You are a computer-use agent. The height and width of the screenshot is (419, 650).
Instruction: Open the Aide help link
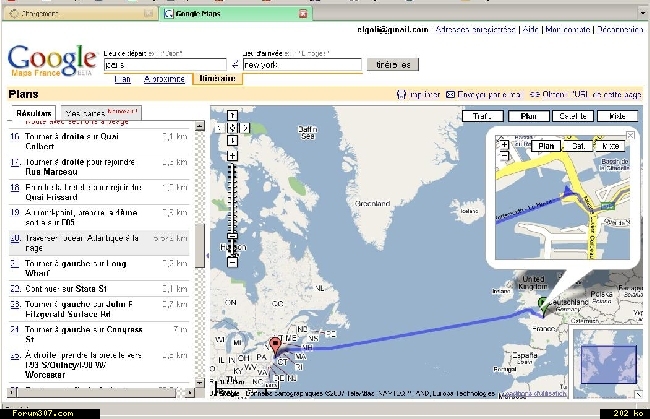coord(530,29)
